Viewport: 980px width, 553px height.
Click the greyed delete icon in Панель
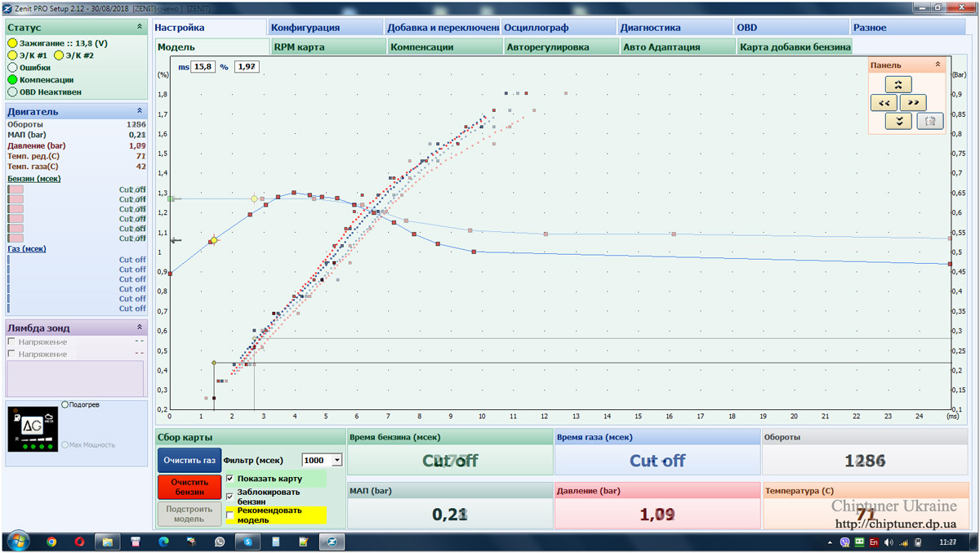930,121
